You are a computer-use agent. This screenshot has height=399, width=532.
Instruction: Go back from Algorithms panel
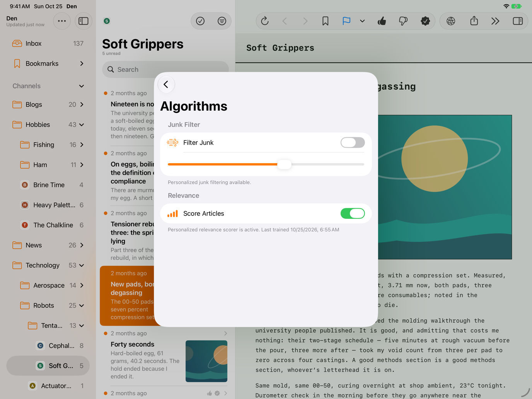[166, 84]
